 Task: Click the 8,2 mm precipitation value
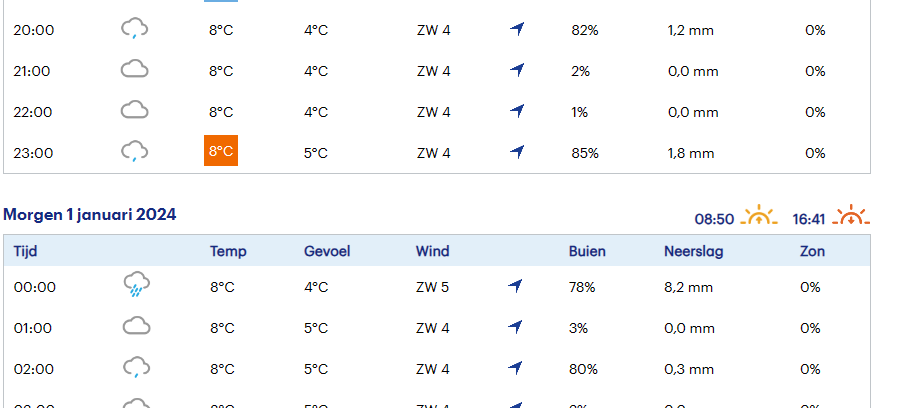coord(689,287)
